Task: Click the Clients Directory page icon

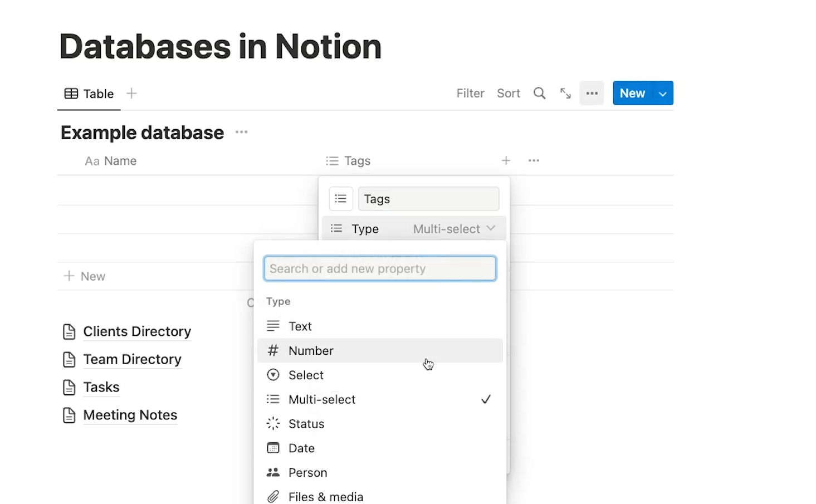Action: 69,332
